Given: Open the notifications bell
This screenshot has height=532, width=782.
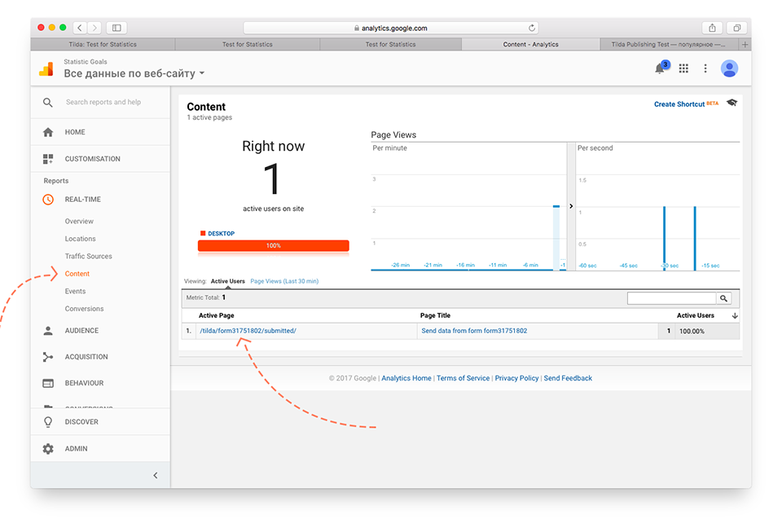Looking at the screenshot, I should click(661, 68).
